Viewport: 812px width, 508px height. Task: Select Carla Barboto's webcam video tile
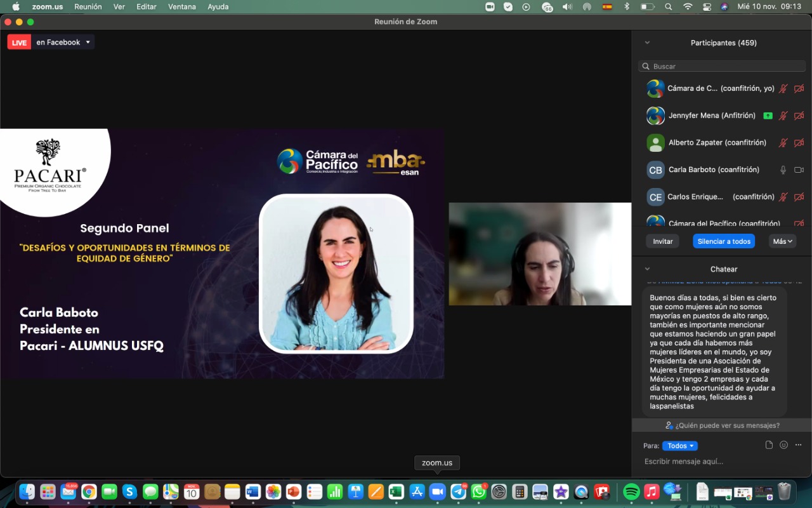pos(540,254)
